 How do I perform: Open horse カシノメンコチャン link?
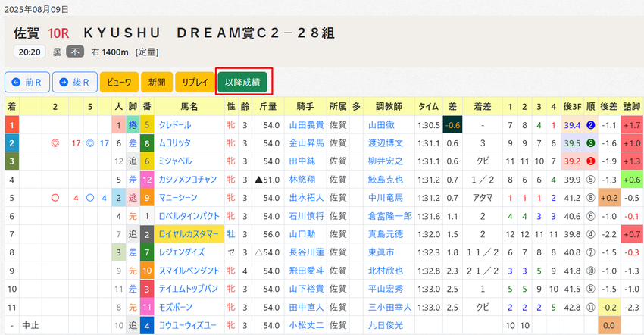(x=188, y=180)
